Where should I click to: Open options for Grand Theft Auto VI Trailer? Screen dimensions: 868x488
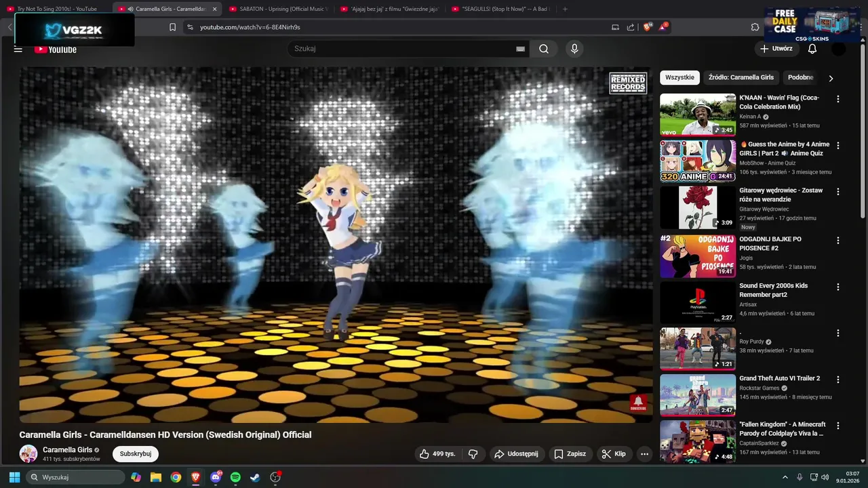coord(838,380)
